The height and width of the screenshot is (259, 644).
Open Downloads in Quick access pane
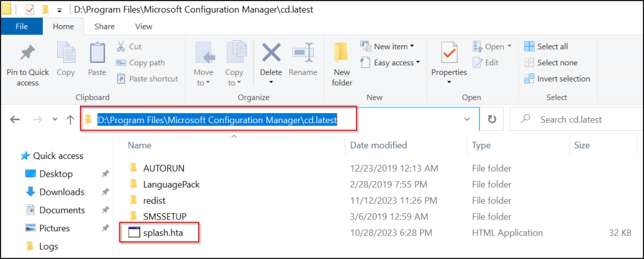[62, 192]
